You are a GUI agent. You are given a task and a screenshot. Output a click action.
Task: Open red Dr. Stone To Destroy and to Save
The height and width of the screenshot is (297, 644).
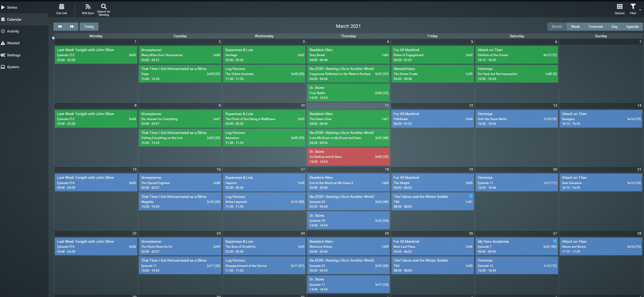pos(348,156)
